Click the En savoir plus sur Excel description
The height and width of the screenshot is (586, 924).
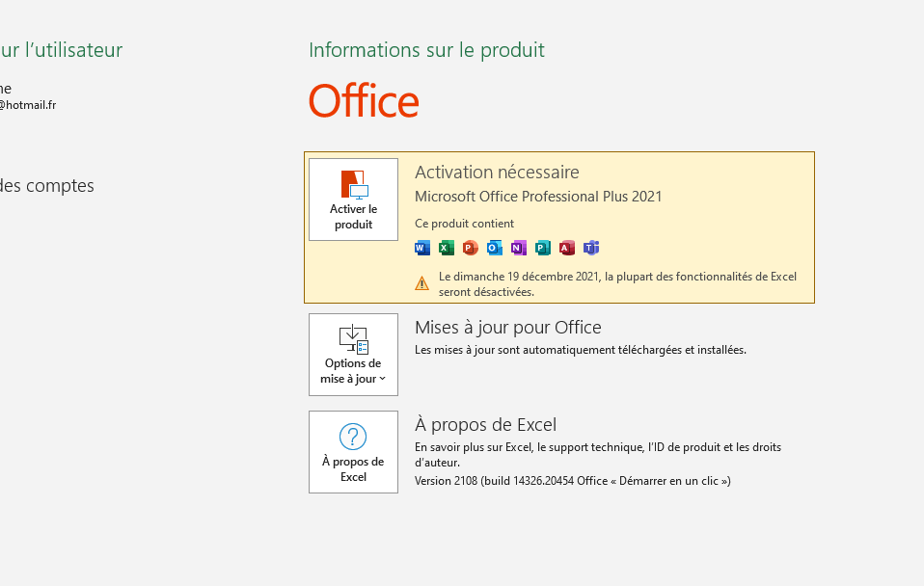pos(598,455)
